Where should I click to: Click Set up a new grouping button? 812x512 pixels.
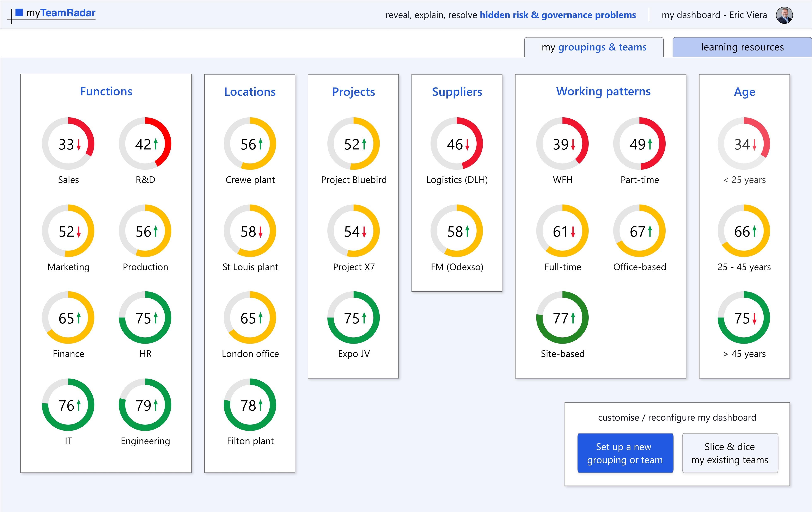click(625, 453)
